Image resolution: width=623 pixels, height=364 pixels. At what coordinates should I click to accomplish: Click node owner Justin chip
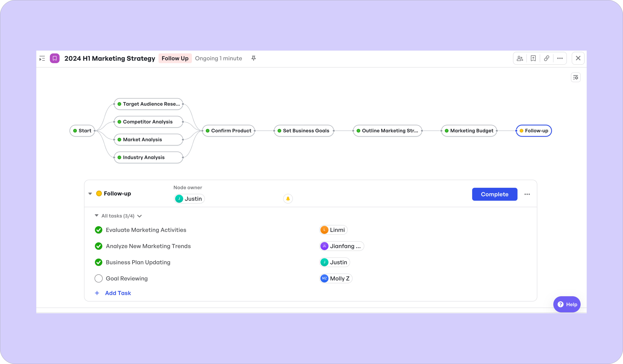tap(189, 199)
